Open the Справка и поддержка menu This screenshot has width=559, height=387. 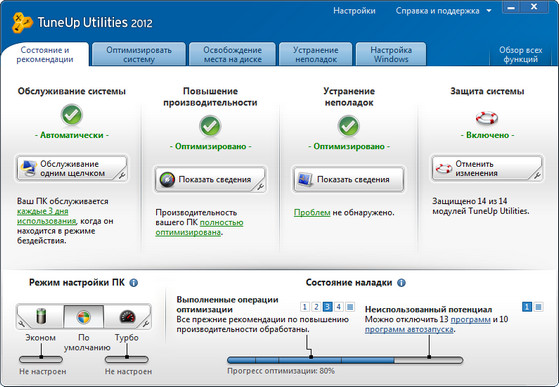click(x=437, y=11)
